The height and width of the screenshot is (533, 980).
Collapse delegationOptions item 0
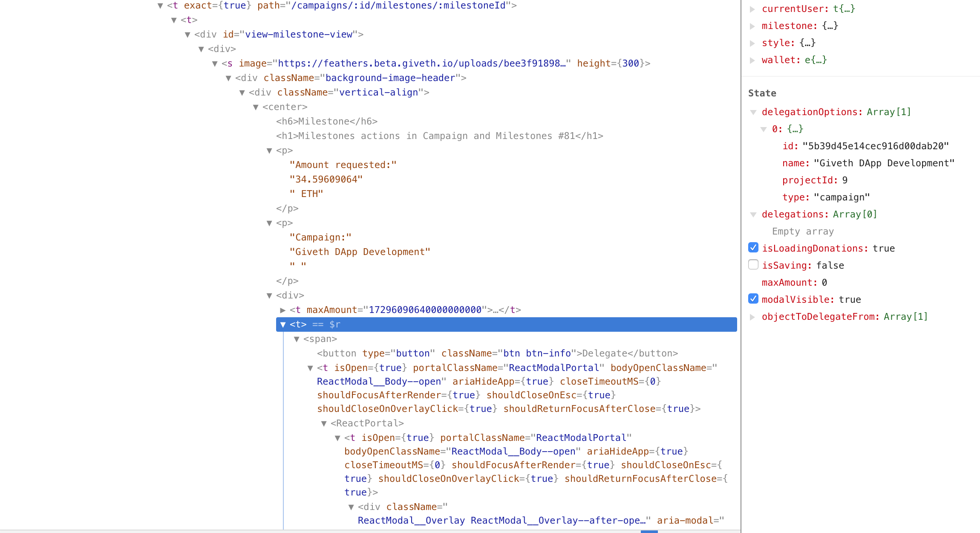[763, 129]
